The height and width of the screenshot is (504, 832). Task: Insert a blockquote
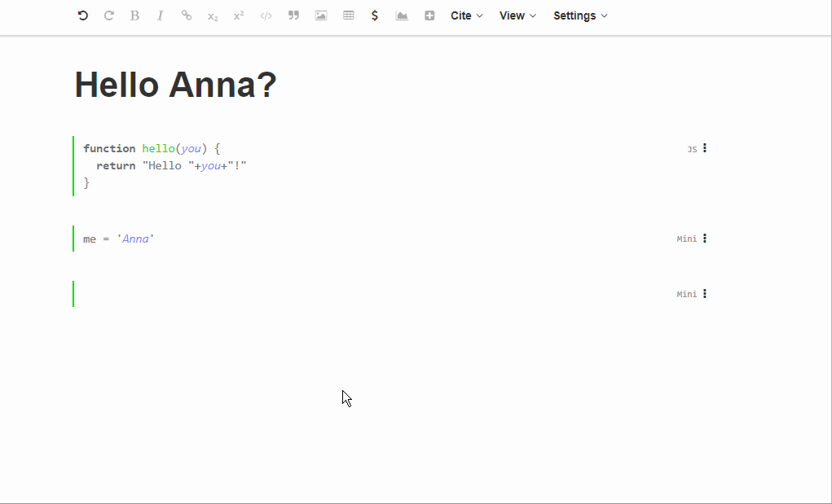point(293,15)
